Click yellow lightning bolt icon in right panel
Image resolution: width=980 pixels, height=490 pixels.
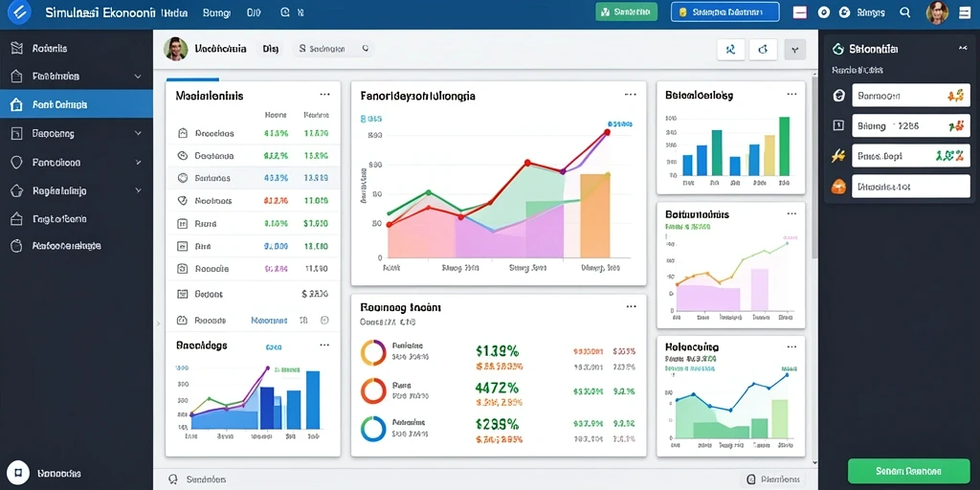(x=838, y=156)
